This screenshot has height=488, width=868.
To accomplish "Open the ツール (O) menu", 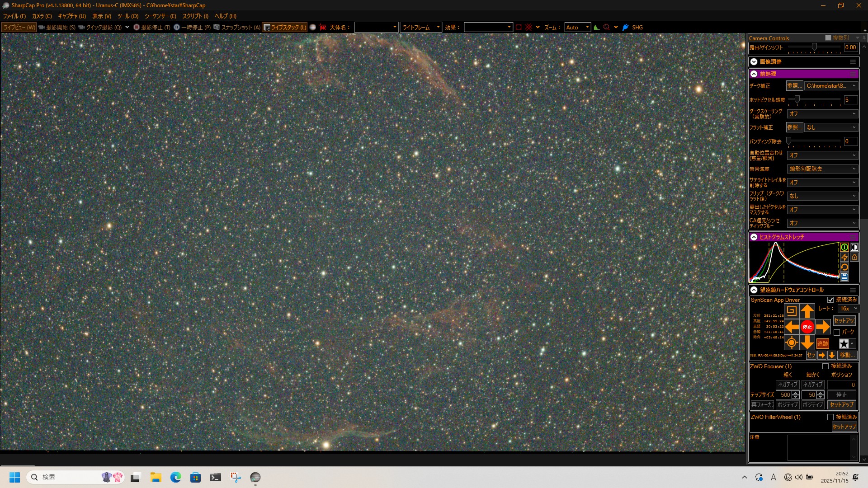I will (127, 16).
